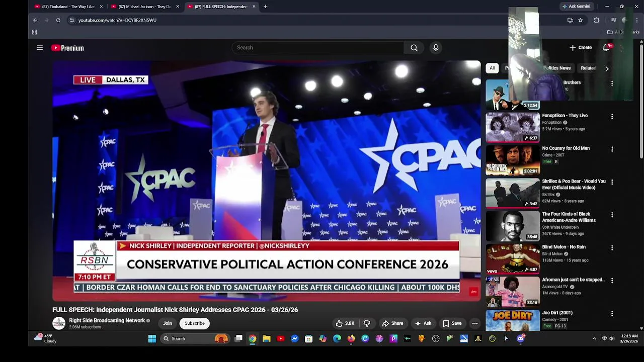Screen dimensions: 644x362
Task: Close the Timbaland tab
Action: 101,7
